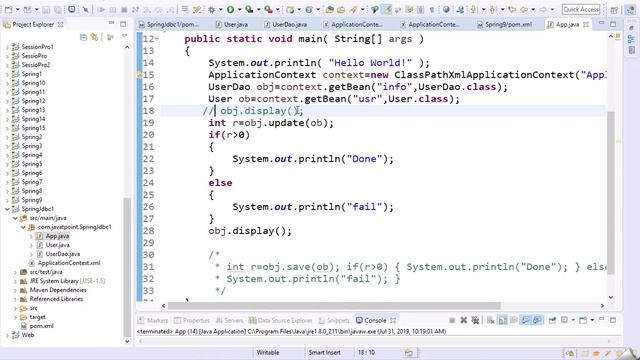
Task: Toggle Mark Occurrences toolbar button
Action: pyautogui.click(x=387, y=9)
